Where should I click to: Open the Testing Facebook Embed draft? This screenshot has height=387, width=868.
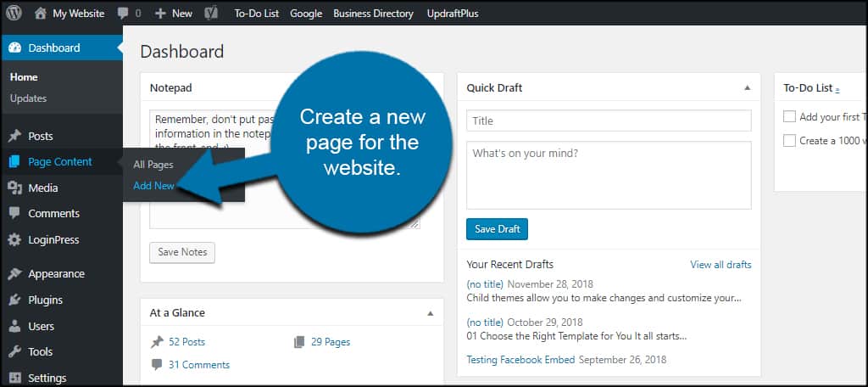point(521,359)
